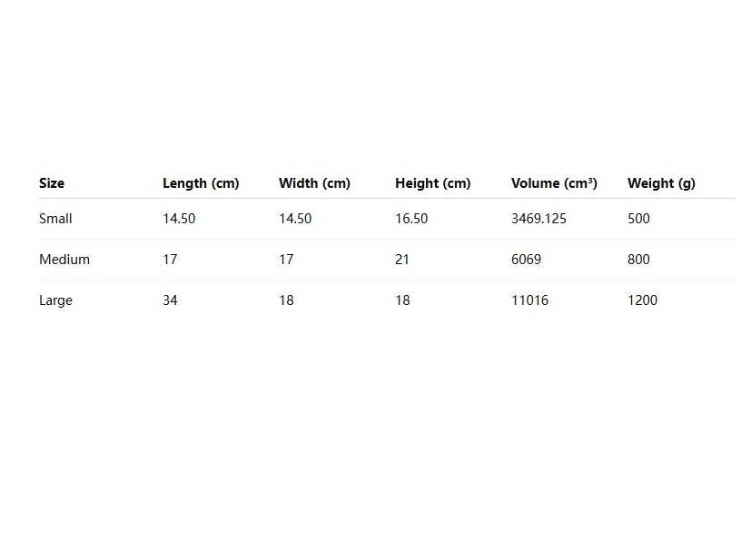Select the Medium row width cell
Image resolution: width=751 pixels, height=560 pixels.
286,260
